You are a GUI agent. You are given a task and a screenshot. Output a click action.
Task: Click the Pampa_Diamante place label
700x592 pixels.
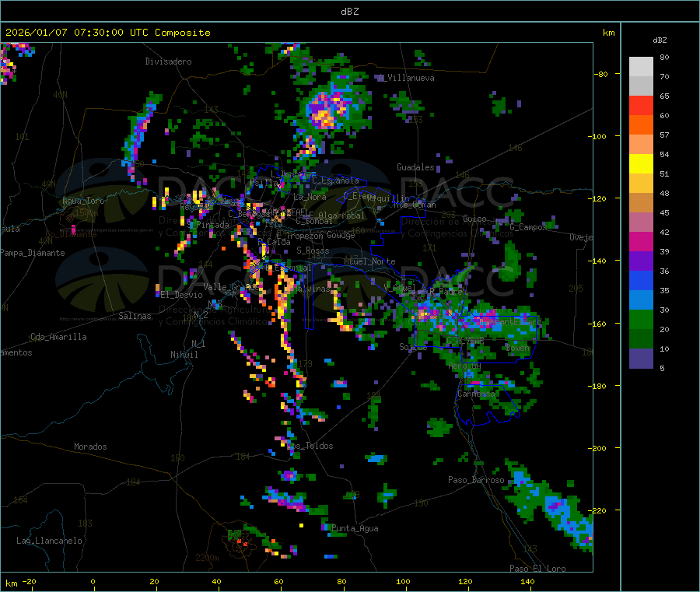click(32, 253)
